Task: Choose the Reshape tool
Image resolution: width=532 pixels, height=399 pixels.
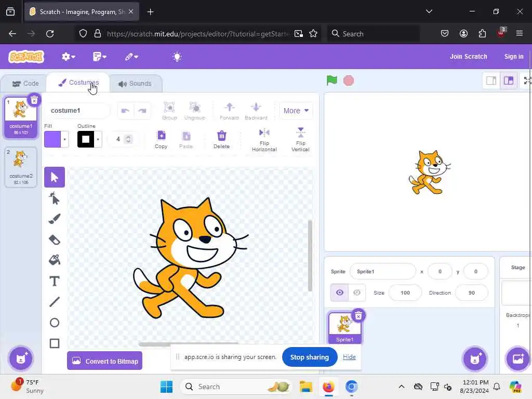Action: 54,198
